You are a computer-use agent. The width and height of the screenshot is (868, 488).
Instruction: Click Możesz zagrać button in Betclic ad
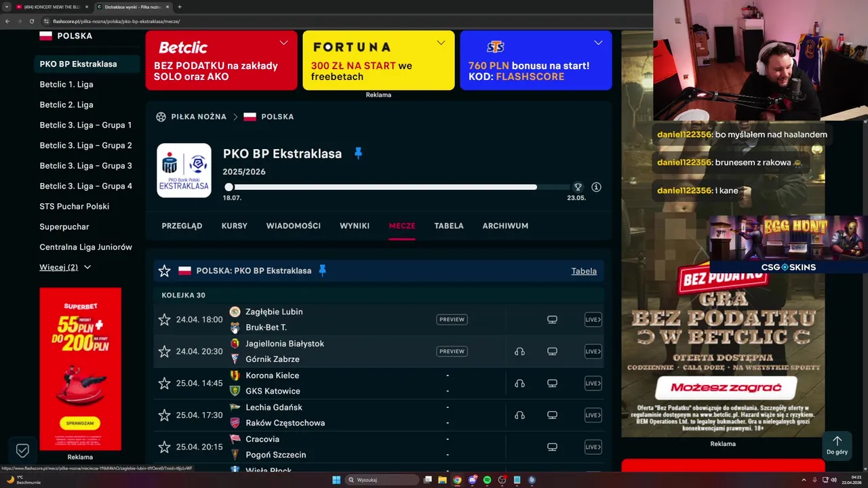(x=726, y=388)
